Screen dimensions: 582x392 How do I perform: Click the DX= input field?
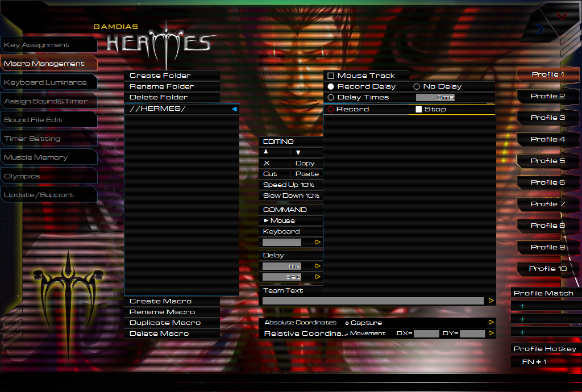(426, 333)
